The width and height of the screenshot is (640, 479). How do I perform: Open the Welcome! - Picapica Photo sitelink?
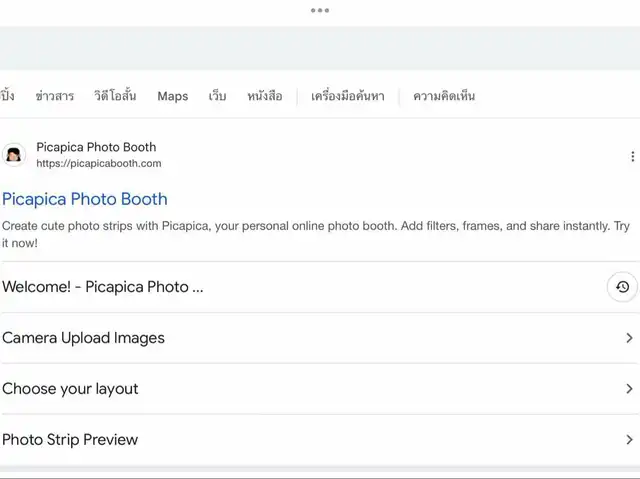click(103, 287)
